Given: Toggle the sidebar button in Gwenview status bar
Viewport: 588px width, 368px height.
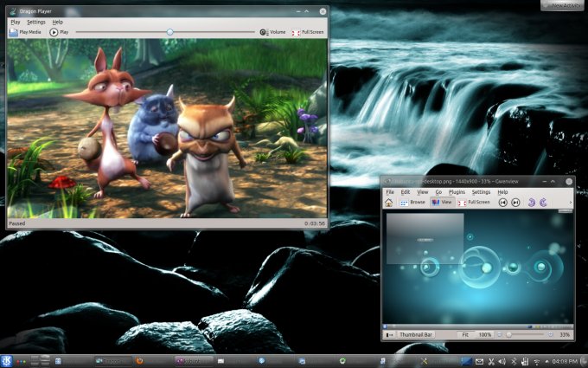Looking at the screenshot, I should [x=390, y=334].
